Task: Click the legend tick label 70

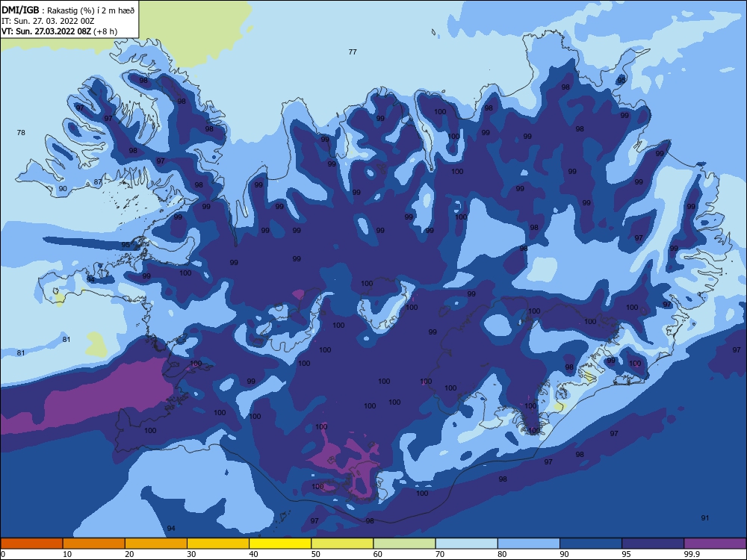Action: click(440, 554)
